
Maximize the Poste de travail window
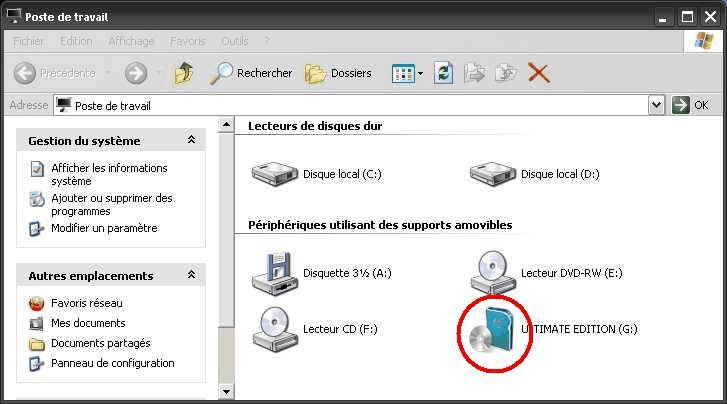(x=687, y=17)
